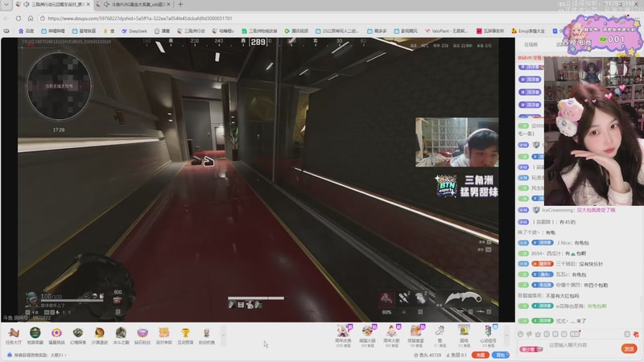
Task: Open the blue 背包 backpack button
Action: coord(500,355)
